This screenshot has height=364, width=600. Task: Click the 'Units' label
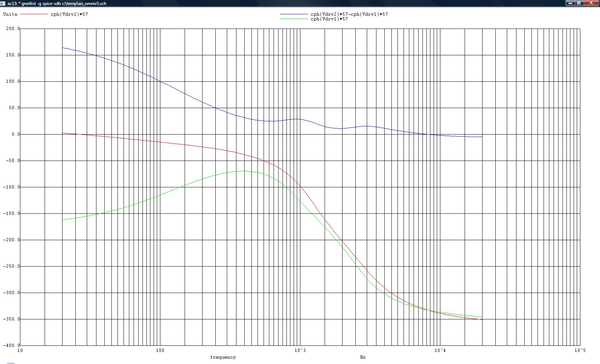(10, 14)
